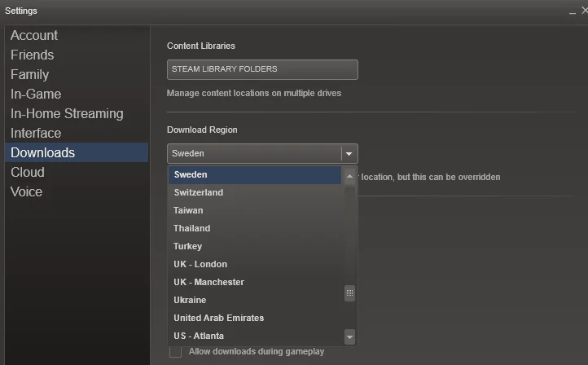The image size is (588, 365).
Task: Choose US - Atlanta download region
Action: tap(255, 336)
